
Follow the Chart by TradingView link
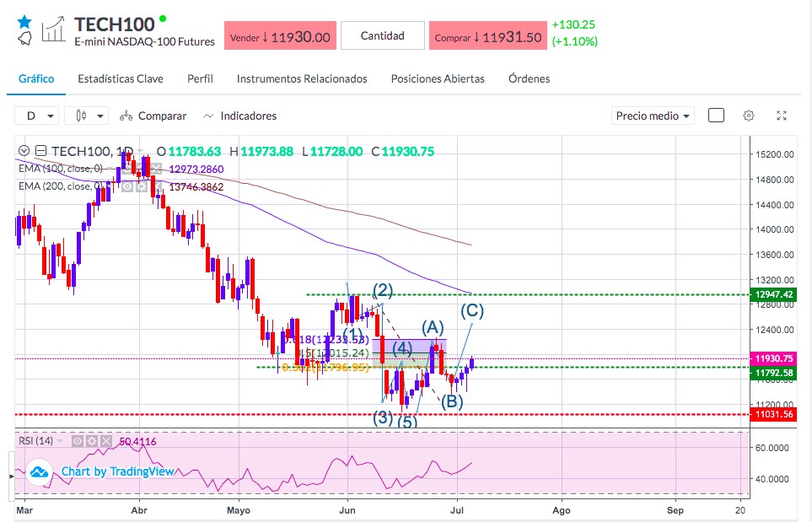117,471
